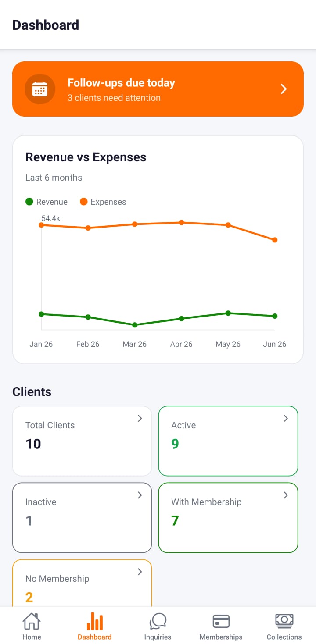Viewport: 316px width, 644px height.
Task: Select the Dashboard tab label
Action: pyautogui.click(x=95, y=637)
